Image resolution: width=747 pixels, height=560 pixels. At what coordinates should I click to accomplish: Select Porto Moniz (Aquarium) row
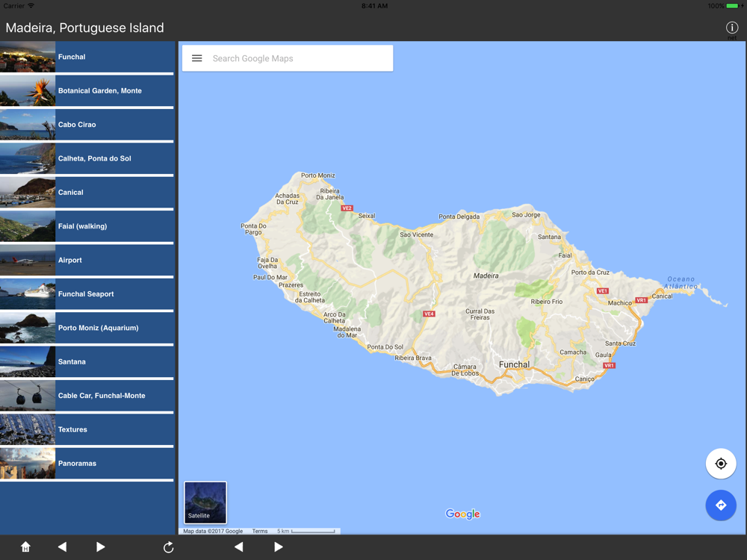click(x=87, y=328)
